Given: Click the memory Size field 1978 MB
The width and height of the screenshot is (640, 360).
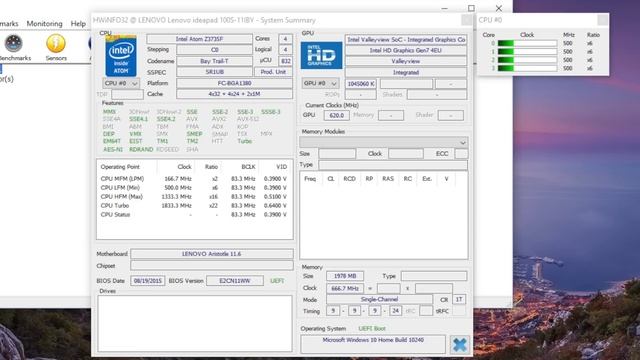Looking at the screenshot, I should [344, 276].
